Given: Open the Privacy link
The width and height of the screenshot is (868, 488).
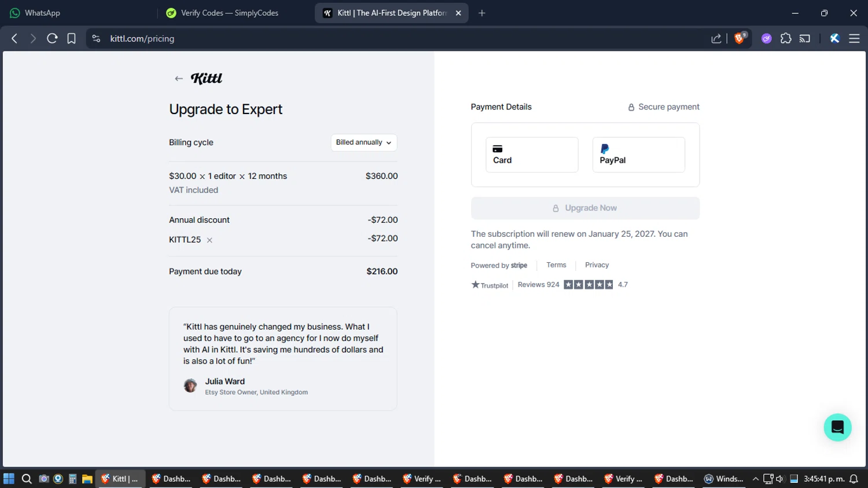Looking at the screenshot, I should coord(597,265).
